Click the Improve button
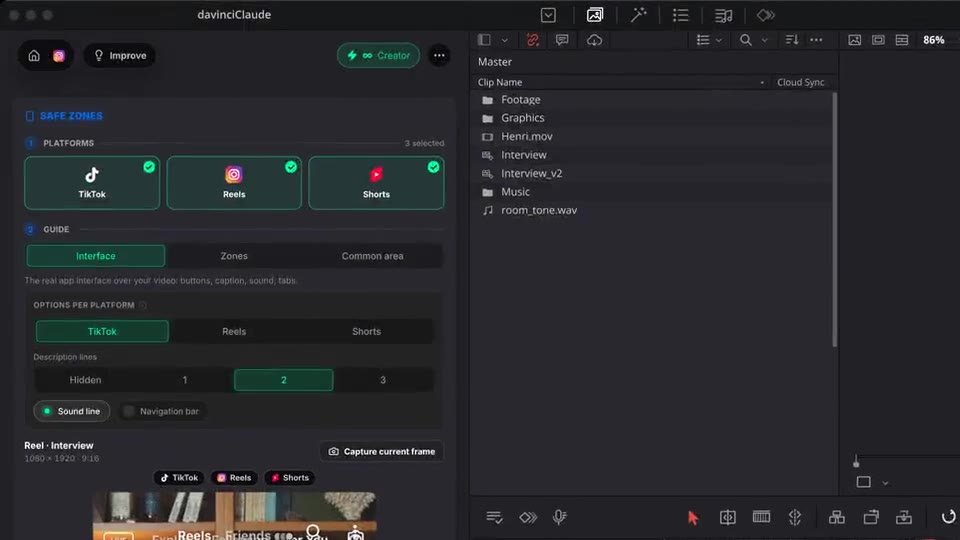Viewport: 960px width, 540px height. point(120,56)
